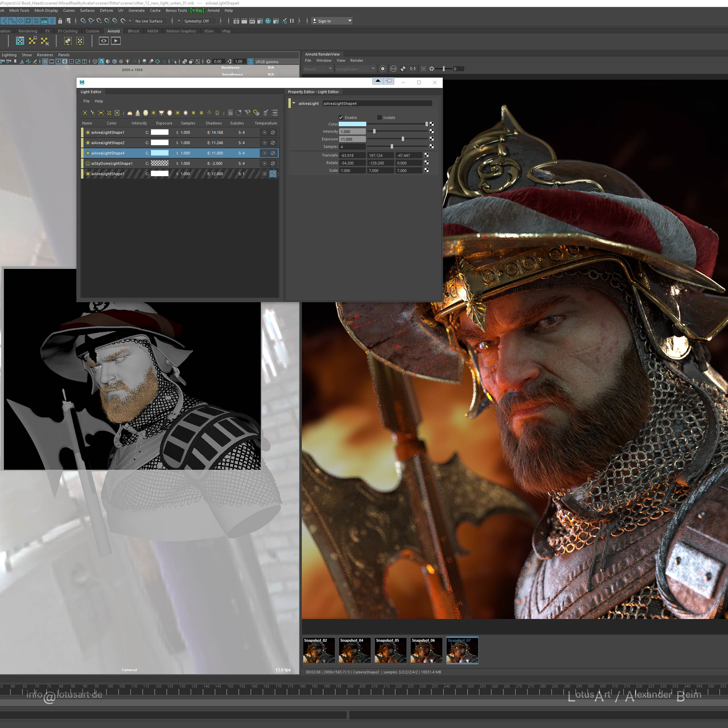728x728 pixels.
Task: Open the RenderView Render menu
Action: point(356,60)
